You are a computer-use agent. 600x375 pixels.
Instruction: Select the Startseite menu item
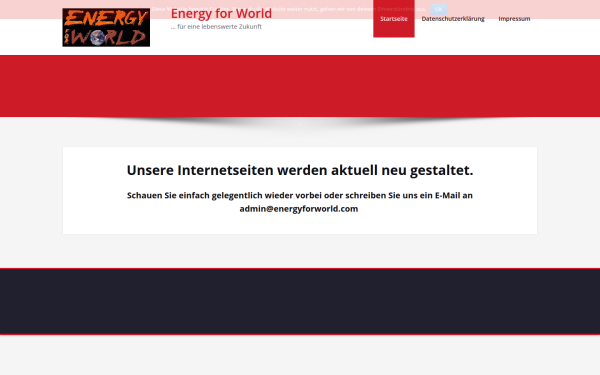394,19
